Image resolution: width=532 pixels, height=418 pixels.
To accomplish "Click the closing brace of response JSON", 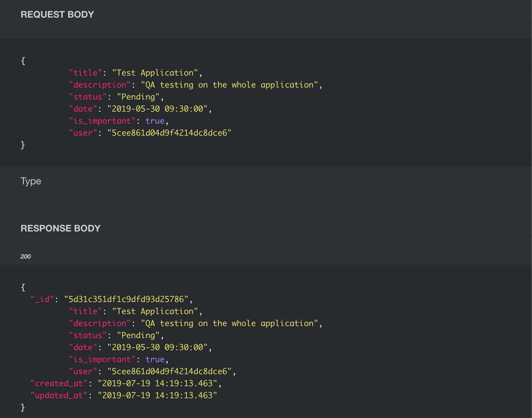I will click(x=23, y=407).
